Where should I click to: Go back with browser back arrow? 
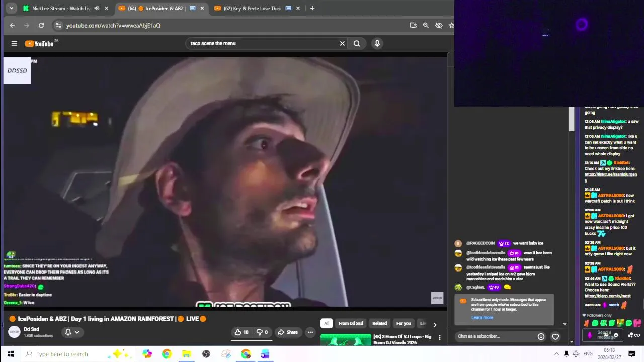click(12, 25)
